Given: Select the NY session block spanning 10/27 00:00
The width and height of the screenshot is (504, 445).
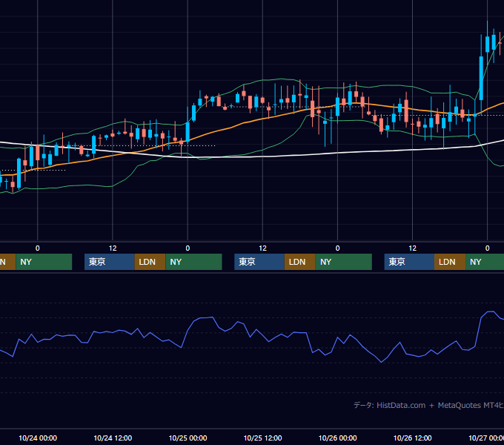Looking at the screenshot, I should (x=485, y=262).
